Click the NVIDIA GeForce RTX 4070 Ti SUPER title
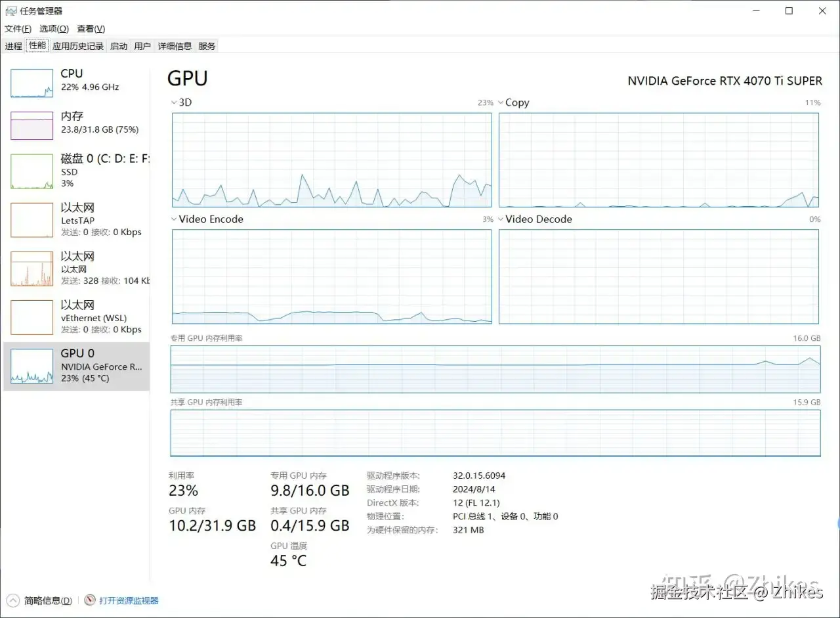840x618 pixels. pyautogui.click(x=725, y=81)
